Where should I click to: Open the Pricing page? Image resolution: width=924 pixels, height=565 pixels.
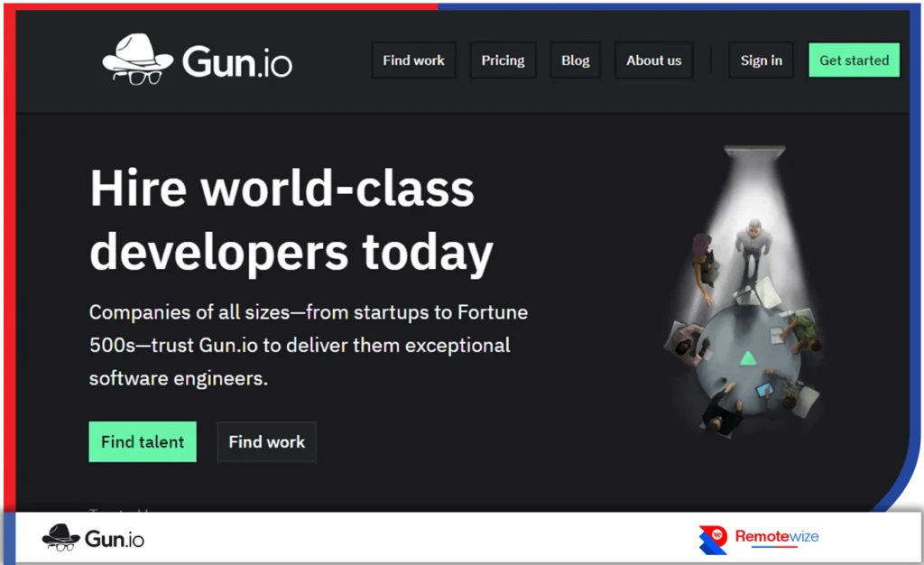click(x=503, y=60)
